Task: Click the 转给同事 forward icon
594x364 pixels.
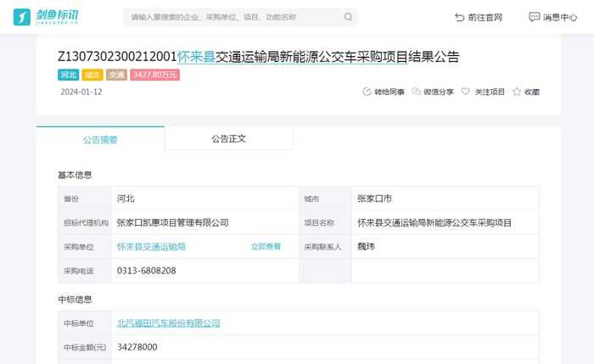Action: (367, 92)
